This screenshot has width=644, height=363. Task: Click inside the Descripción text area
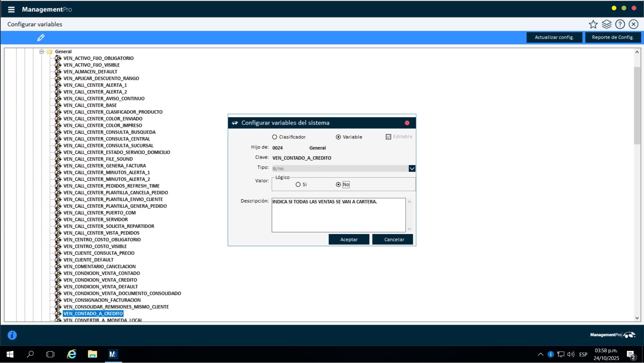(338, 217)
